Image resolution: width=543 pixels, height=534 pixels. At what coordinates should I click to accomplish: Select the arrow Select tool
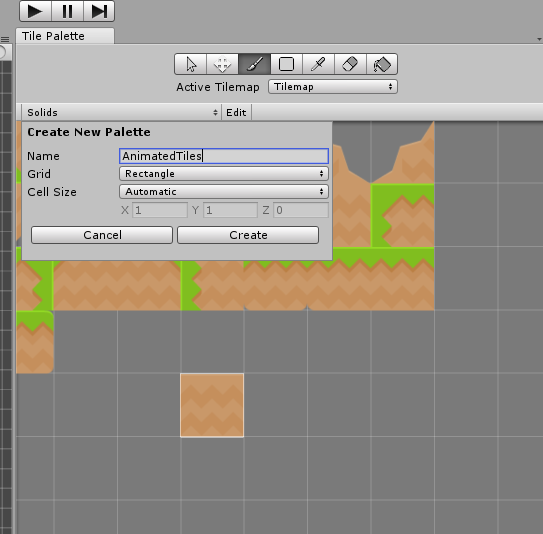click(x=190, y=64)
